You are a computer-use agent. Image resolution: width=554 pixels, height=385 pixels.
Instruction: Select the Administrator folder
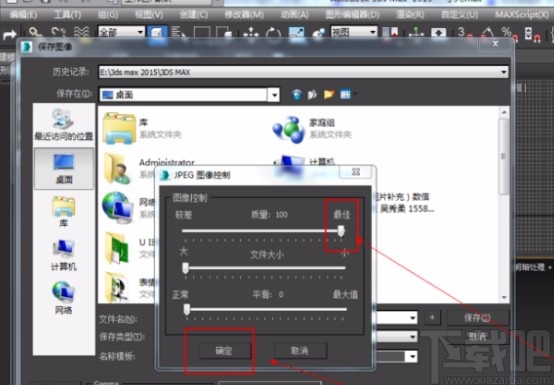click(148, 167)
